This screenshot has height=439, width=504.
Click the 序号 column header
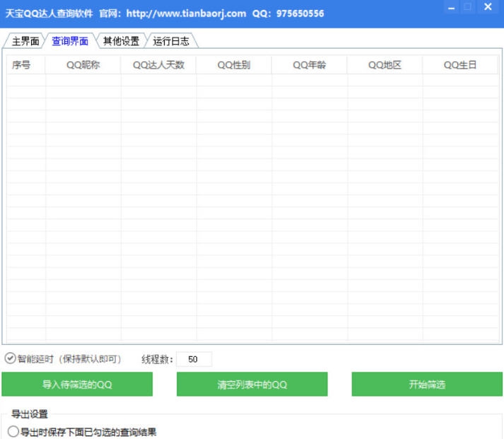click(x=25, y=65)
